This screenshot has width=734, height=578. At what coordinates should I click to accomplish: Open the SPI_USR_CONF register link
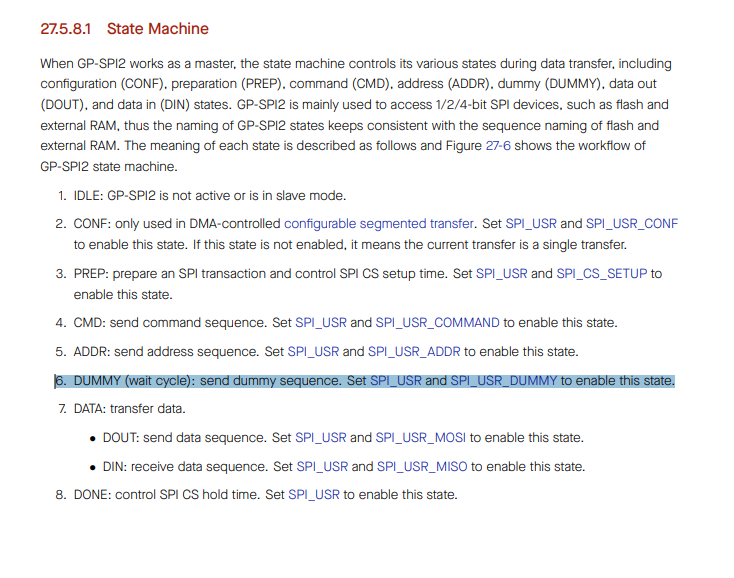point(631,224)
